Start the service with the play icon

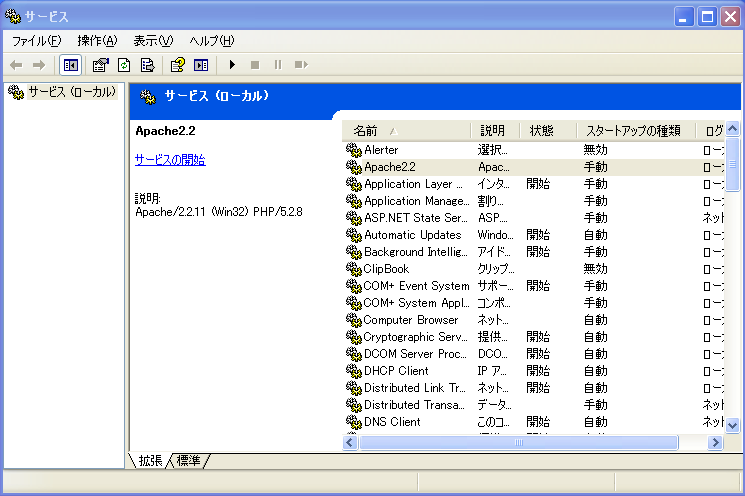pyautogui.click(x=232, y=65)
